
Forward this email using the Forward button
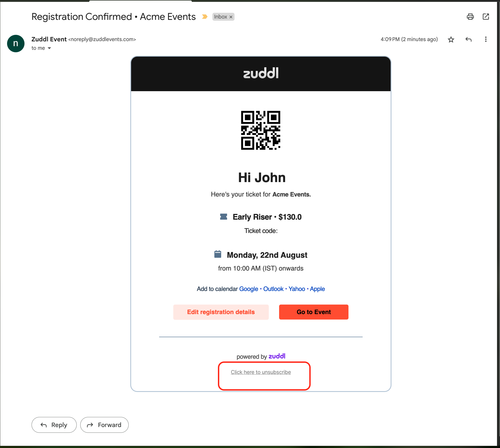104,425
